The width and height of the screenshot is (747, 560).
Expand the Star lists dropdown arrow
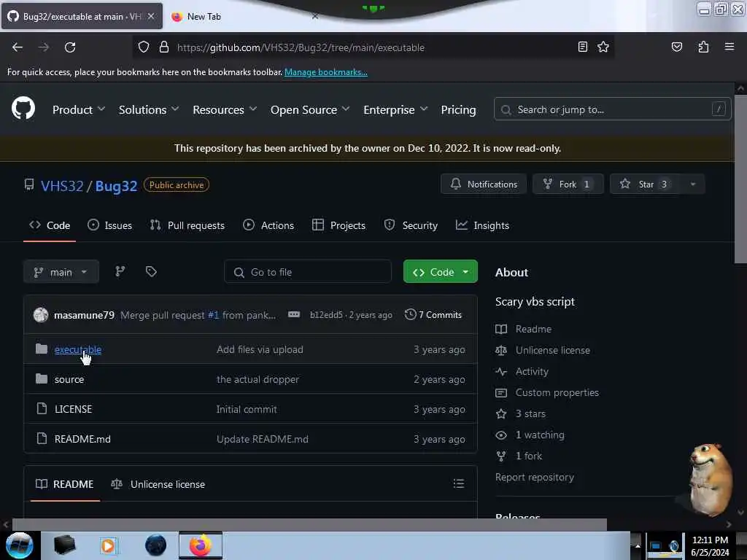point(693,184)
